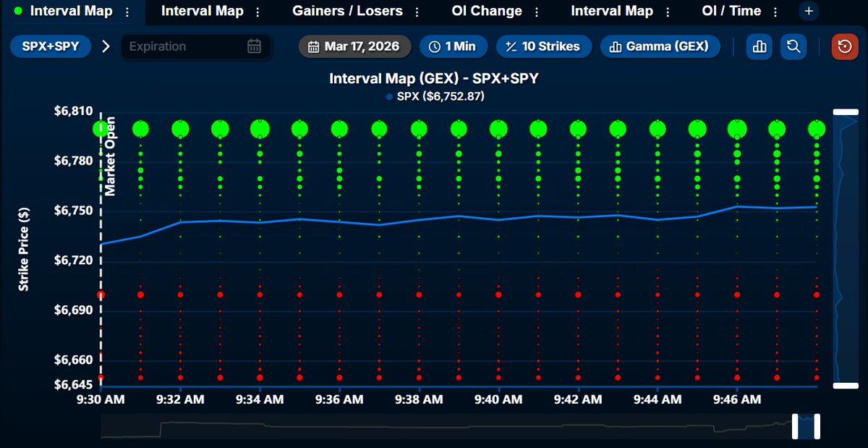Open the OI / Time tab kebab menu
Viewport: 868px width, 448px height.
tap(775, 12)
